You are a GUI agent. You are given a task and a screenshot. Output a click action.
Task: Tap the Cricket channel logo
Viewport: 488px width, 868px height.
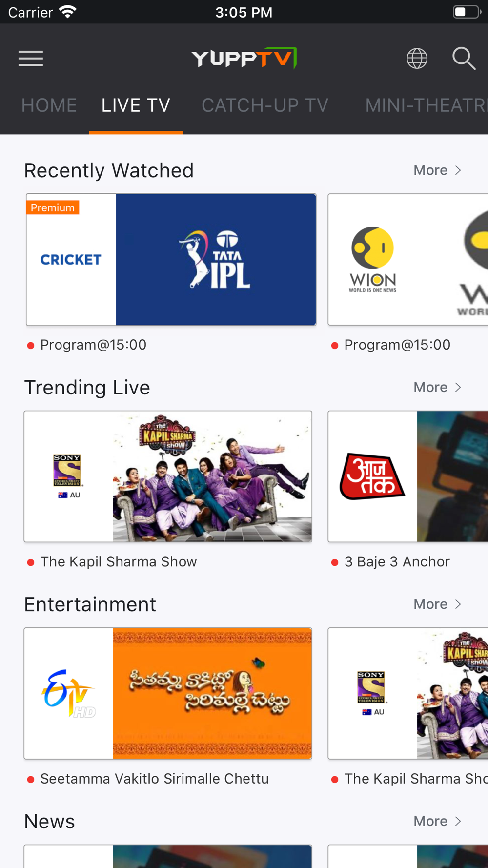pyautogui.click(x=71, y=260)
